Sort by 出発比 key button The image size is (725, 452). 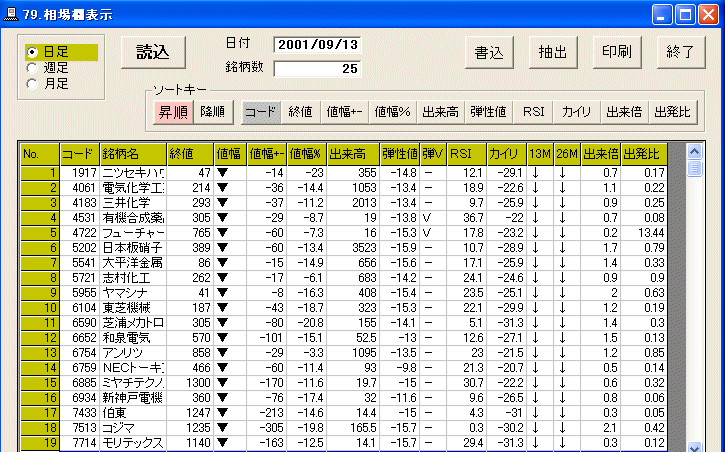pyautogui.click(x=672, y=112)
